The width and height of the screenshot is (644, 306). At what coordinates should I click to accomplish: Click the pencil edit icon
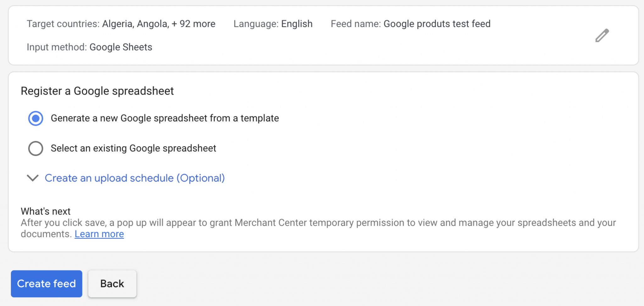(602, 36)
